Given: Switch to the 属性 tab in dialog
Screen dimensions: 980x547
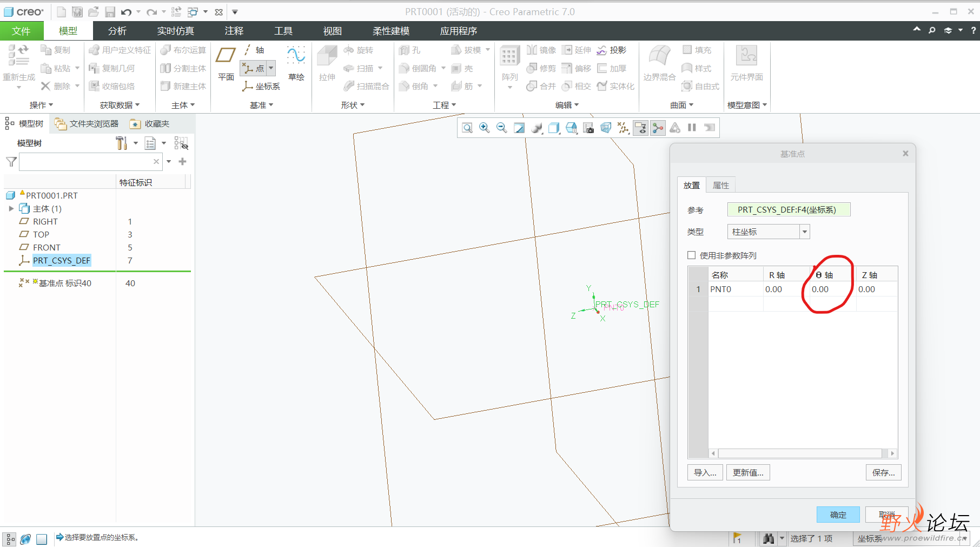Looking at the screenshot, I should tap(720, 185).
